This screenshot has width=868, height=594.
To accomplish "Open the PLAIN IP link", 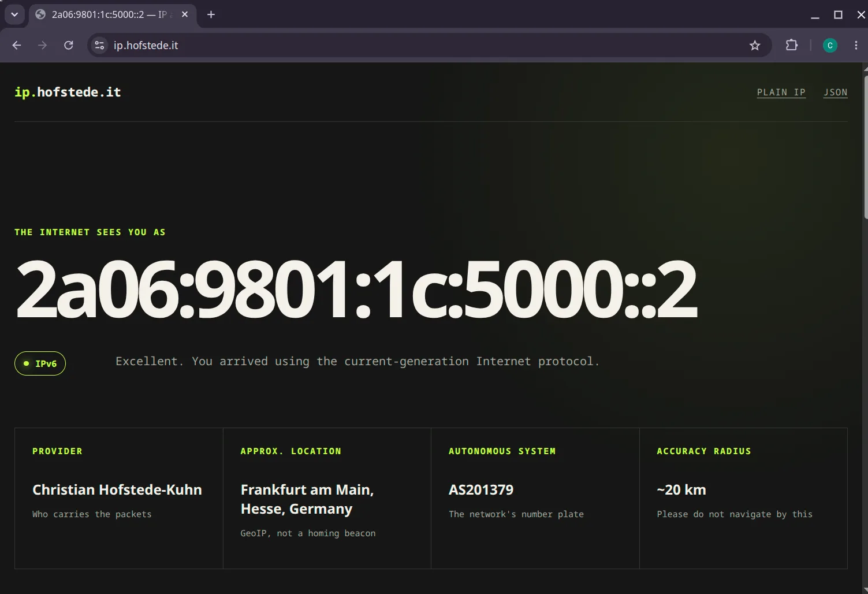I will click(781, 92).
